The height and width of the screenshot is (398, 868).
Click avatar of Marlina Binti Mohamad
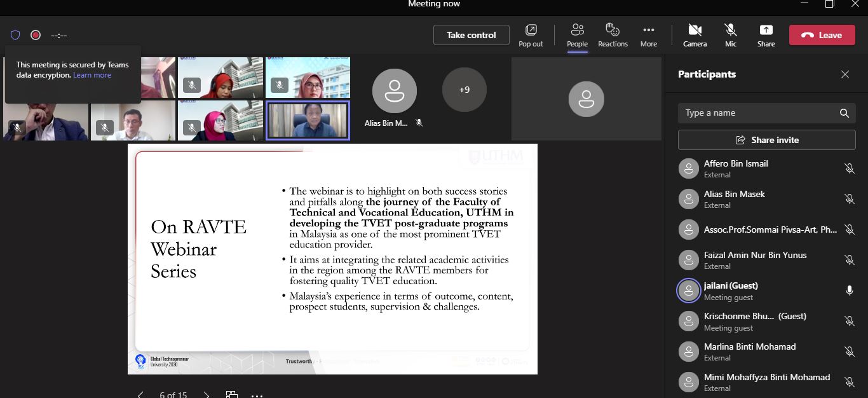pos(689,352)
